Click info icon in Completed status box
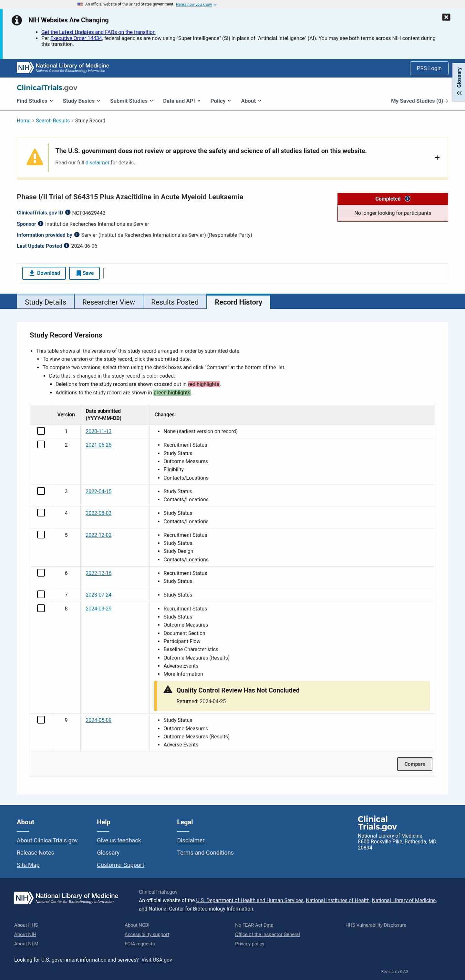 click(408, 199)
